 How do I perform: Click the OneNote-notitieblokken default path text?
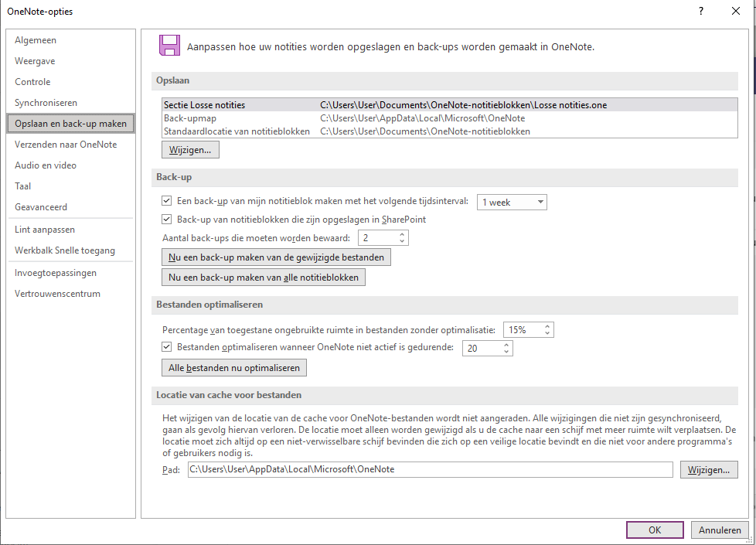pos(425,131)
